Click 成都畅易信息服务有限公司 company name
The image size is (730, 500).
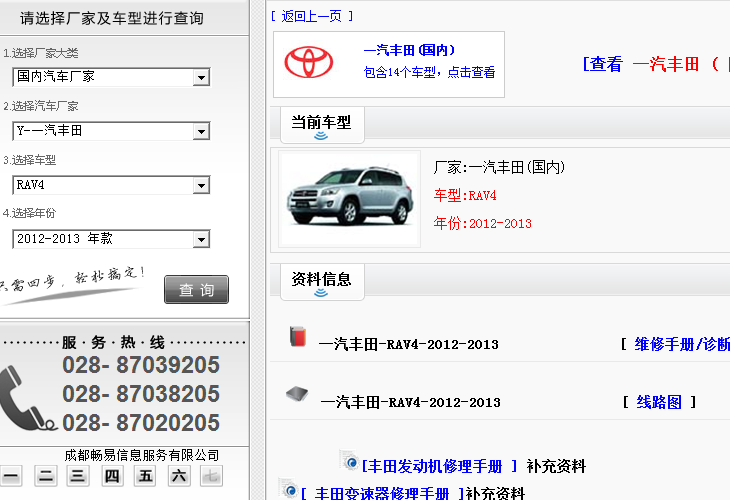point(142,455)
